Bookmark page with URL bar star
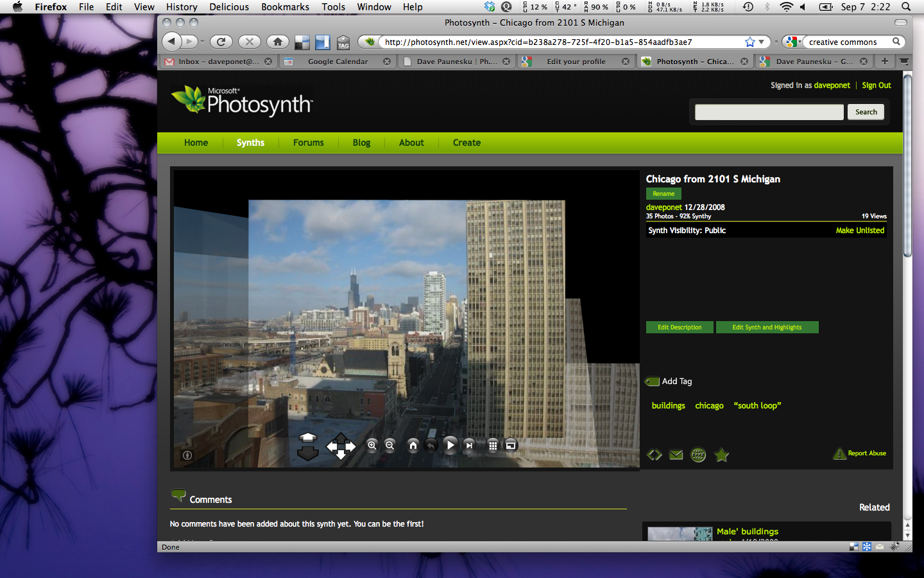Viewport: 924px width, 578px height. pyautogui.click(x=749, y=42)
